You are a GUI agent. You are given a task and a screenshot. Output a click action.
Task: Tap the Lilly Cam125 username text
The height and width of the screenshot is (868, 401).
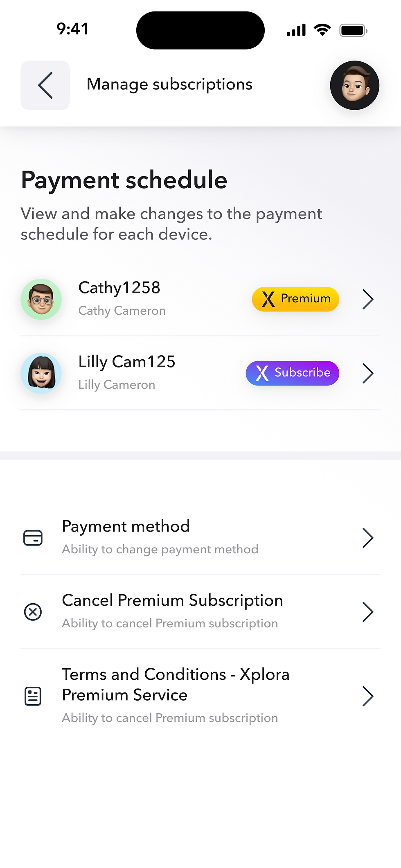click(x=126, y=362)
